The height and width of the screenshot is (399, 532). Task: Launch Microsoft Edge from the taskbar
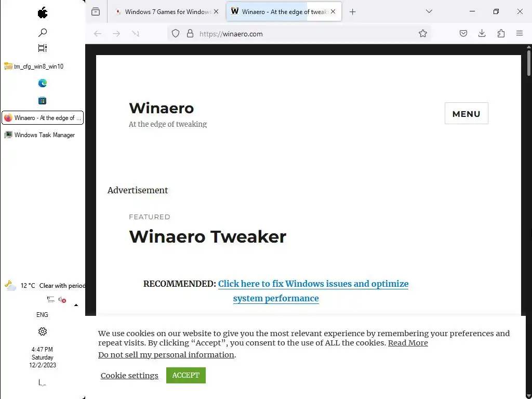tap(43, 83)
